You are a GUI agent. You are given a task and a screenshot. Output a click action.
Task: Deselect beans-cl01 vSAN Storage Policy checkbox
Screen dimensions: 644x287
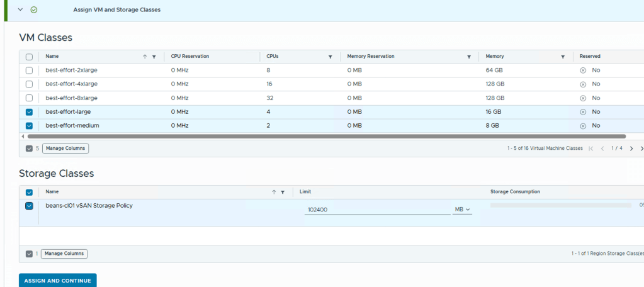(x=29, y=206)
